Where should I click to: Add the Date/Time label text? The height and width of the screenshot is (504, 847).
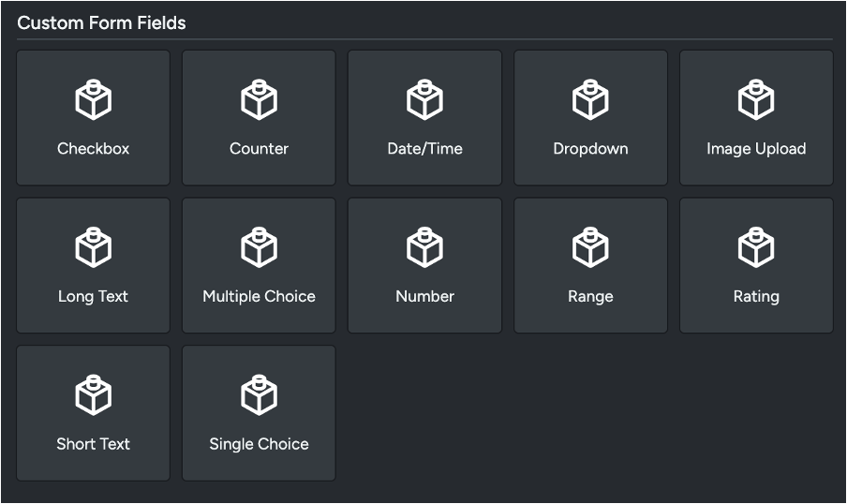(x=424, y=149)
